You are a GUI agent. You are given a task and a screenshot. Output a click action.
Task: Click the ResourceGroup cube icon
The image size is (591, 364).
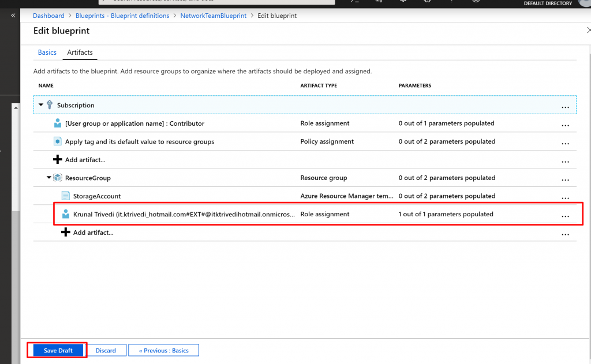tap(58, 178)
